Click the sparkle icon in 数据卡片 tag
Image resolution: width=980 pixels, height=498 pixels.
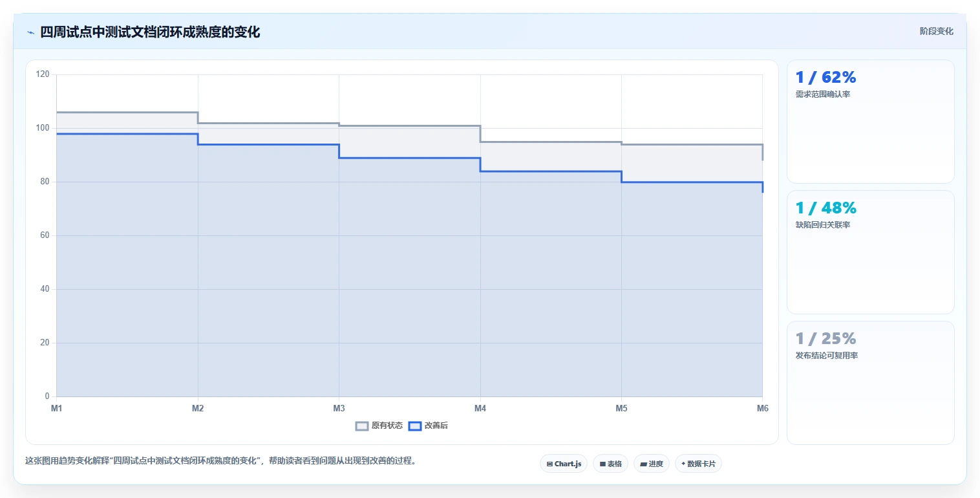click(x=683, y=464)
